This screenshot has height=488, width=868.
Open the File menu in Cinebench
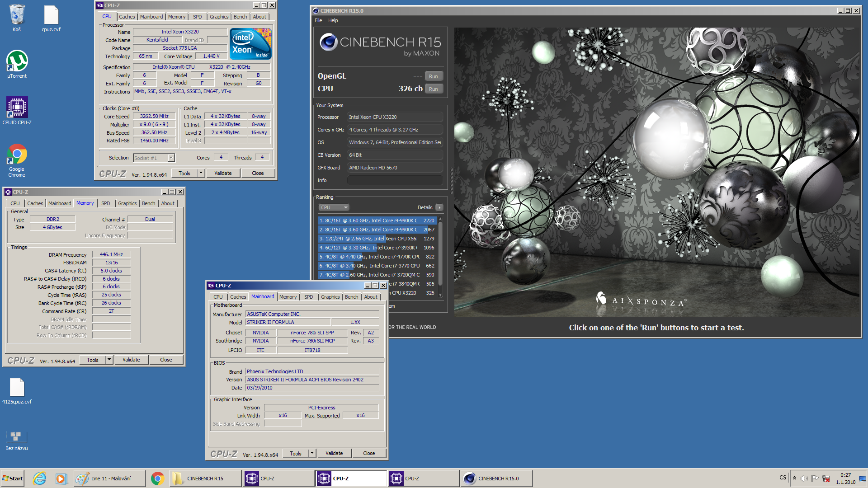[x=318, y=20]
